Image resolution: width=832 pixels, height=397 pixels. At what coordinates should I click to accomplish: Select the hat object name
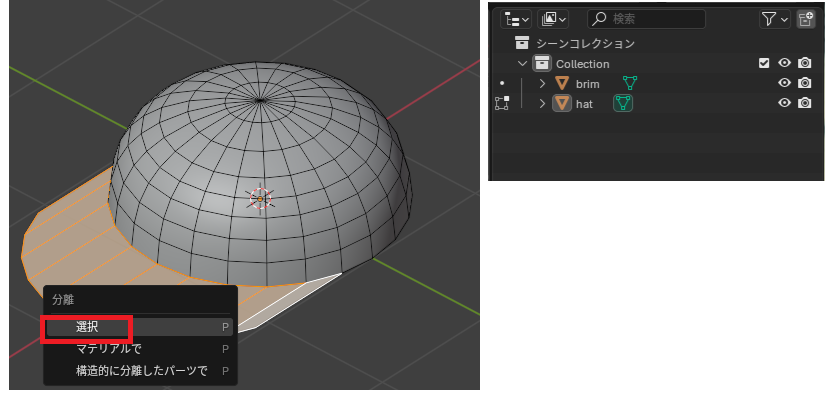[x=584, y=104]
